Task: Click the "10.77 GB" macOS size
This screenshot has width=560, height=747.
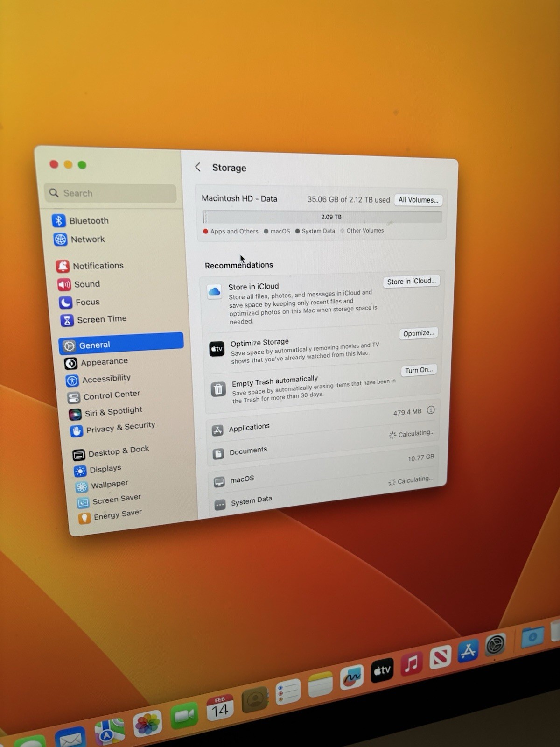Action: click(x=420, y=458)
